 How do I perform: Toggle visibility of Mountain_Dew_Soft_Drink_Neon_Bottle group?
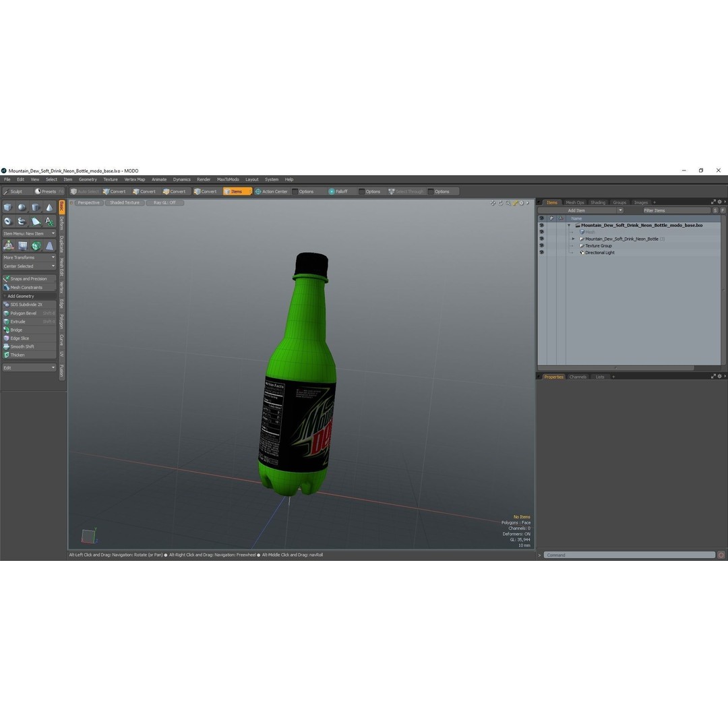[x=541, y=239]
